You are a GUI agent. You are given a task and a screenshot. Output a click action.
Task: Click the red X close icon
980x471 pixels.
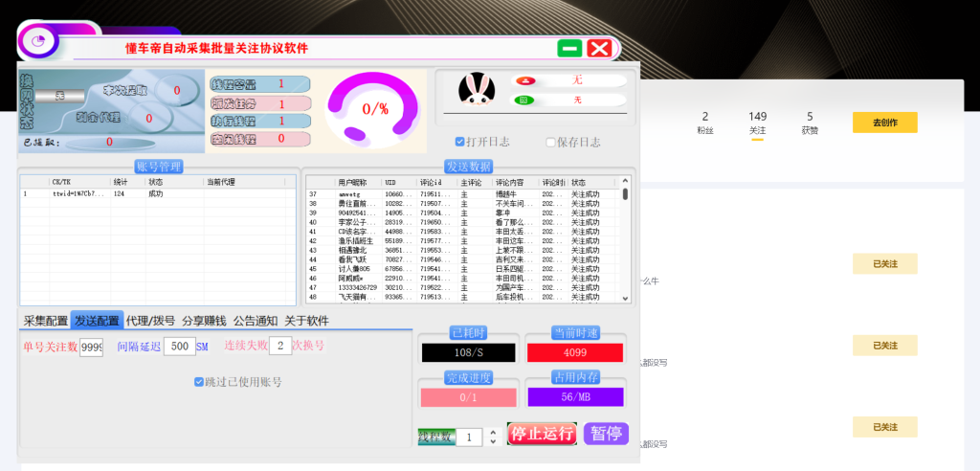click(600, 49)
